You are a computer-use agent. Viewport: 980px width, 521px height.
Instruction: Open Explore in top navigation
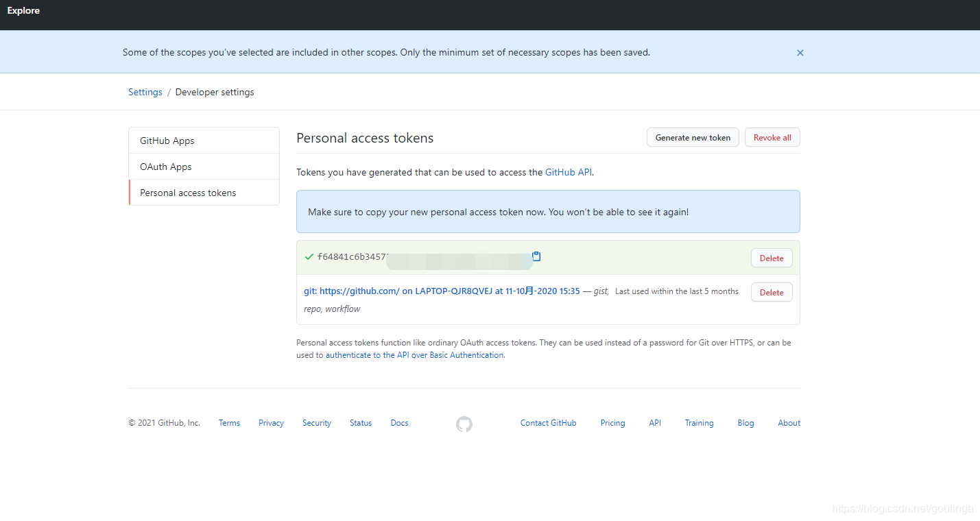(23, 10)
